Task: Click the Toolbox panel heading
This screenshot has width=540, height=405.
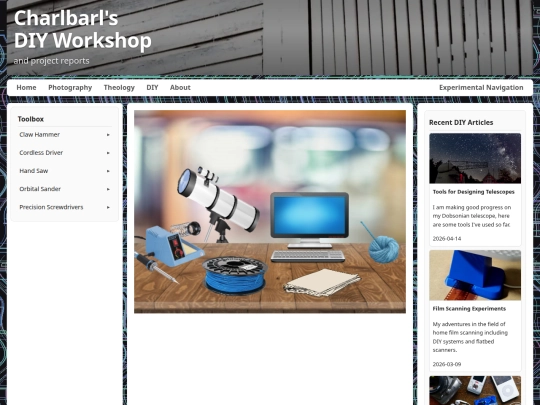Action: point(31,119)
